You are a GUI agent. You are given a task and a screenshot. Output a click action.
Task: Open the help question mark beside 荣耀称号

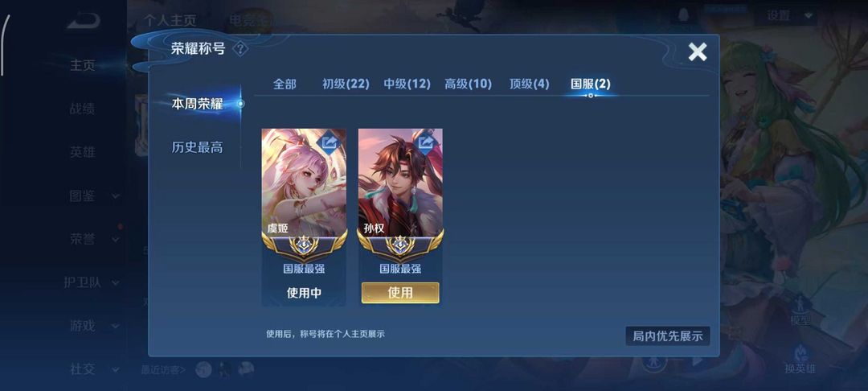click(240, 49)
